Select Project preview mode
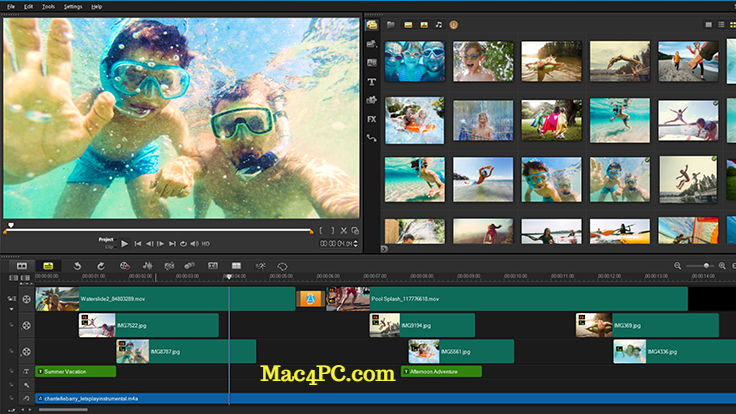The width and height of the screenshot is (736, 414). (106, 239)
